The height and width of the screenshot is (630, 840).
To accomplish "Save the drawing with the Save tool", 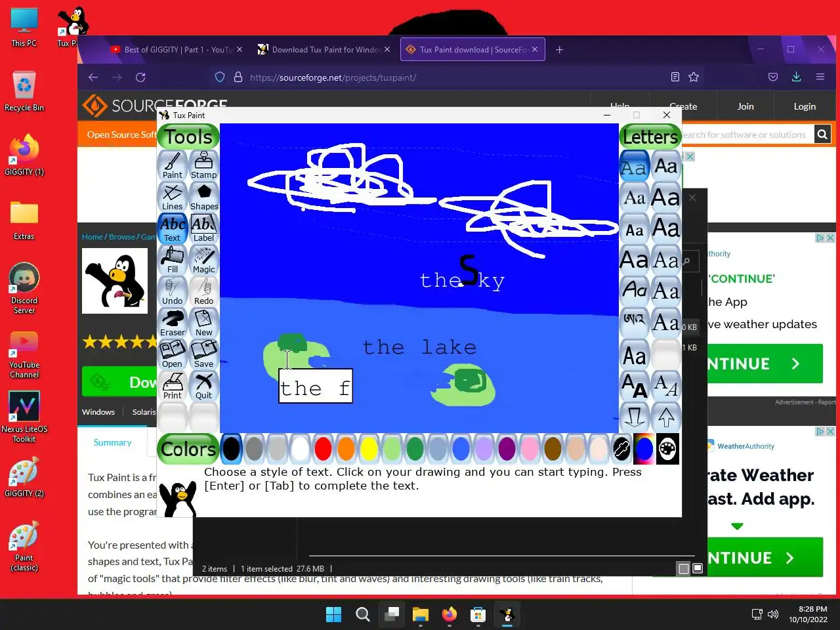I will coord(204,354).
